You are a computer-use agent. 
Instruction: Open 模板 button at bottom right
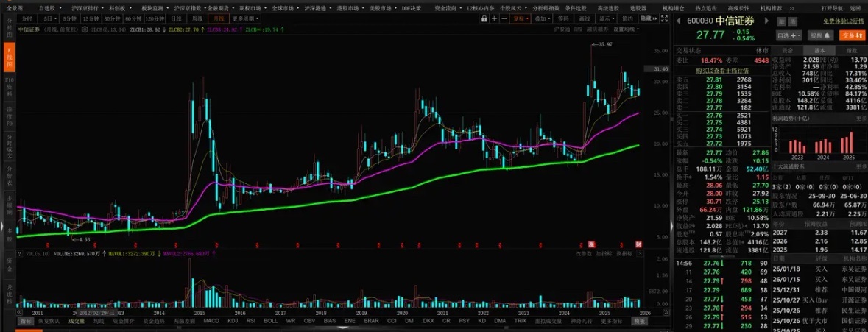pyautogui.click(x=639, y=320)
